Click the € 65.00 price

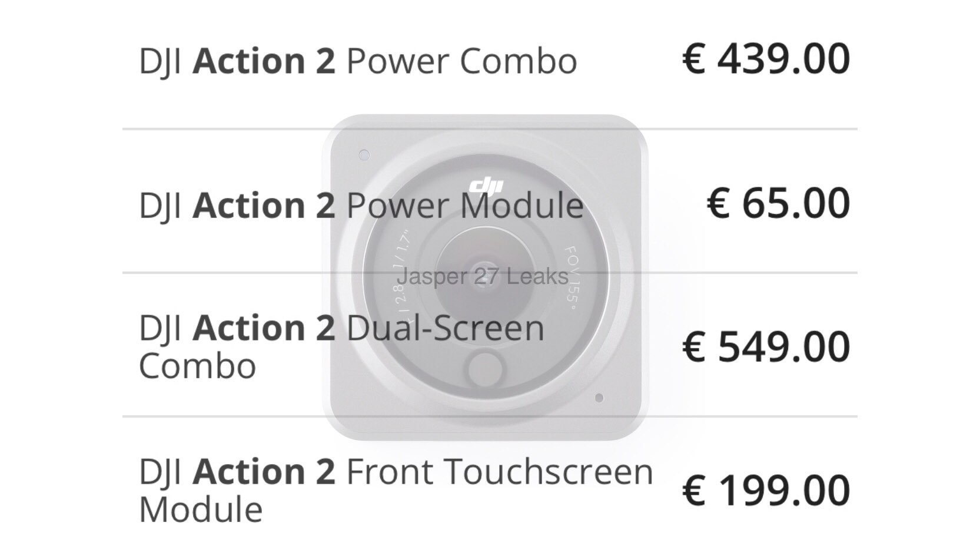tap(778, 204)
